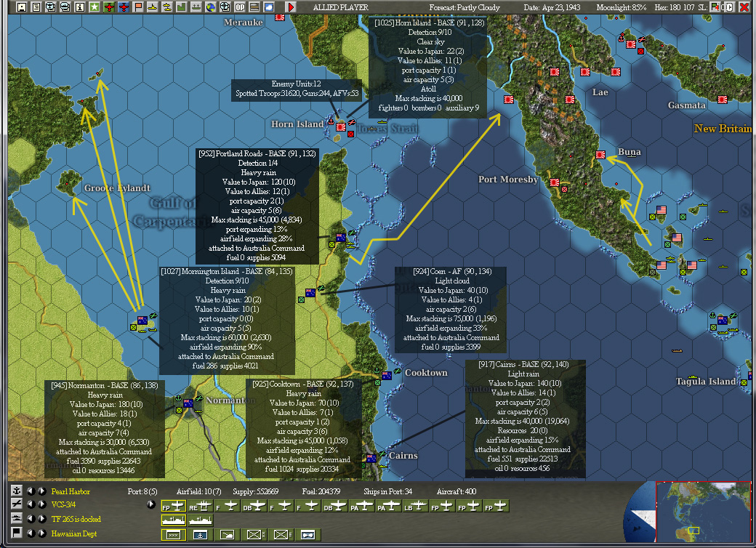Open the single yellow ship list icon
756x548 pixels.
[x=153, y=7]
